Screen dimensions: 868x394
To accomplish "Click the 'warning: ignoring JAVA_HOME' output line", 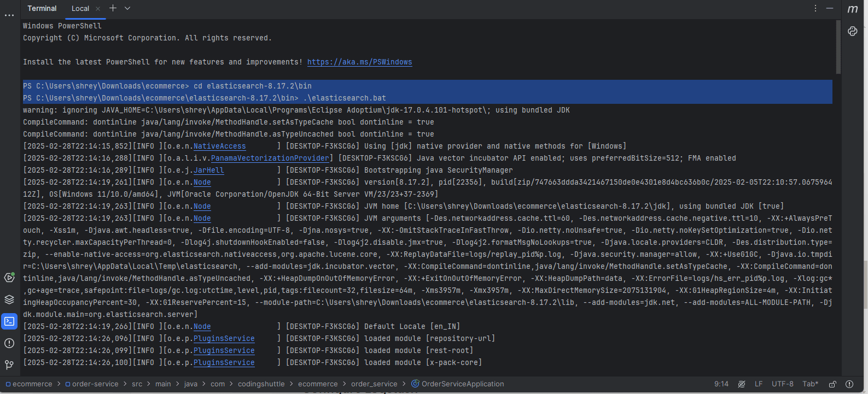I will pos(296,110).
